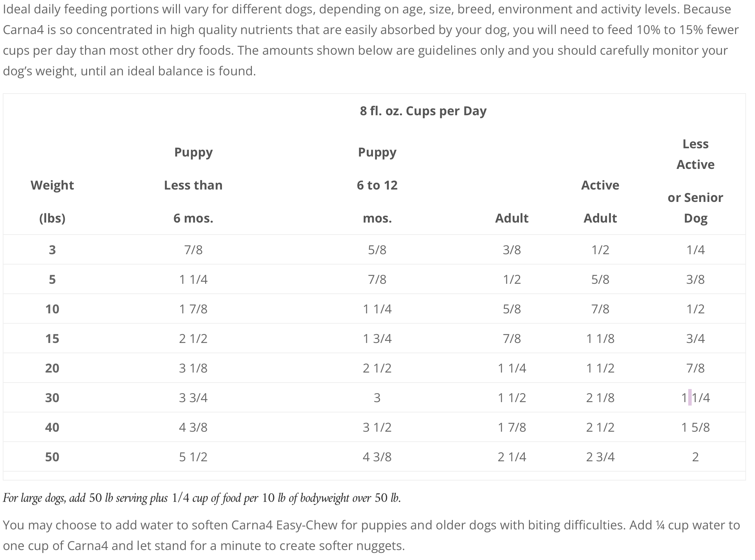The image size is (755, 560).
Task: Click the 15 lb Active Adult value "1 1/8"
Action: 600,338
